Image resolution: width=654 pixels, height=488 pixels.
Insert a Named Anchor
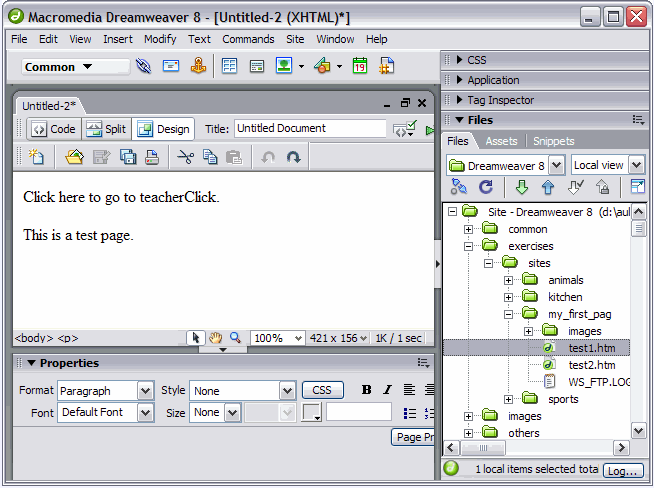[198, 66]
